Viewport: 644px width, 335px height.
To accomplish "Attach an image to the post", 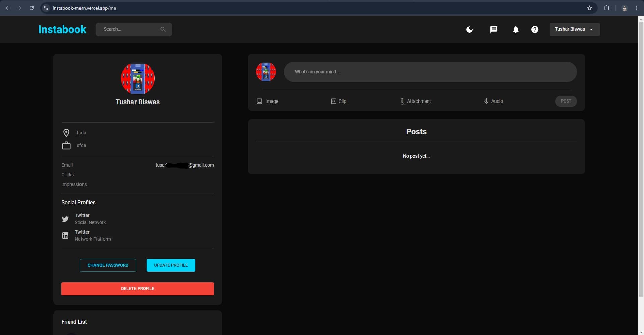I will [267, 101].
